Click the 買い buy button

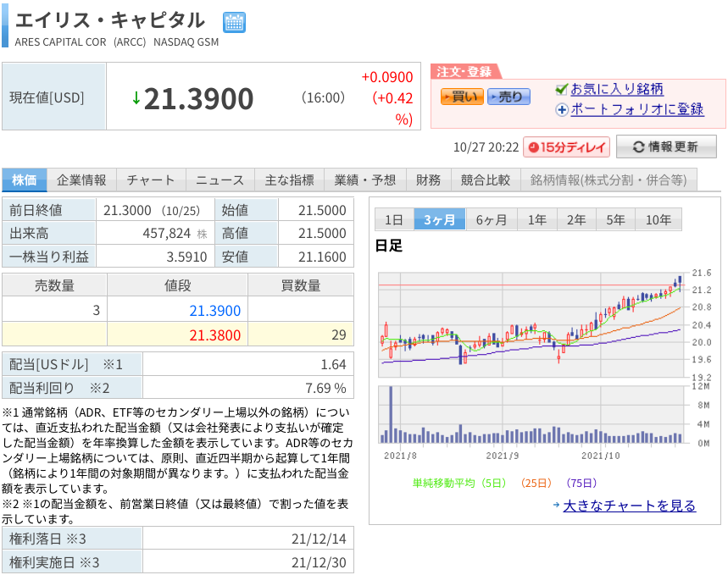point(462,97)
